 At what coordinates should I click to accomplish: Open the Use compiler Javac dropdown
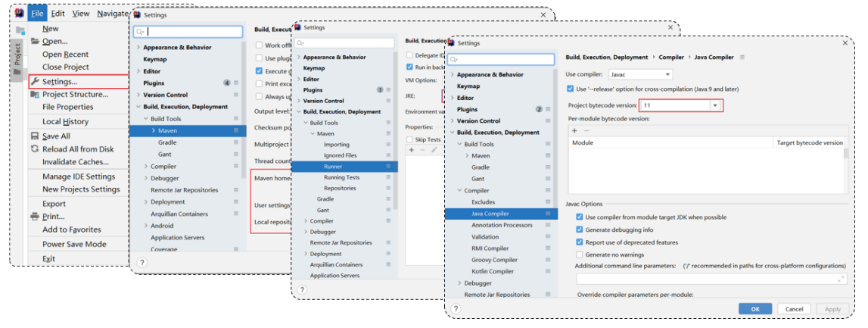pos(640,73)
